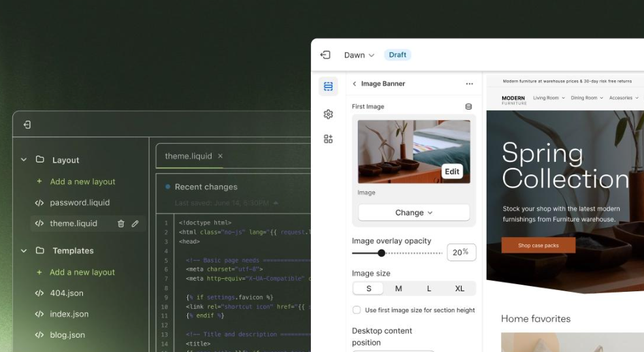Click code icon beside 404.json
Viewport: 644px width, 352px height.
39,293
